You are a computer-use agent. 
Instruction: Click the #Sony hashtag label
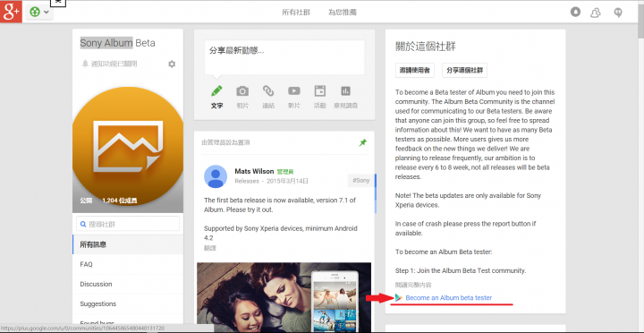(361, 180)
